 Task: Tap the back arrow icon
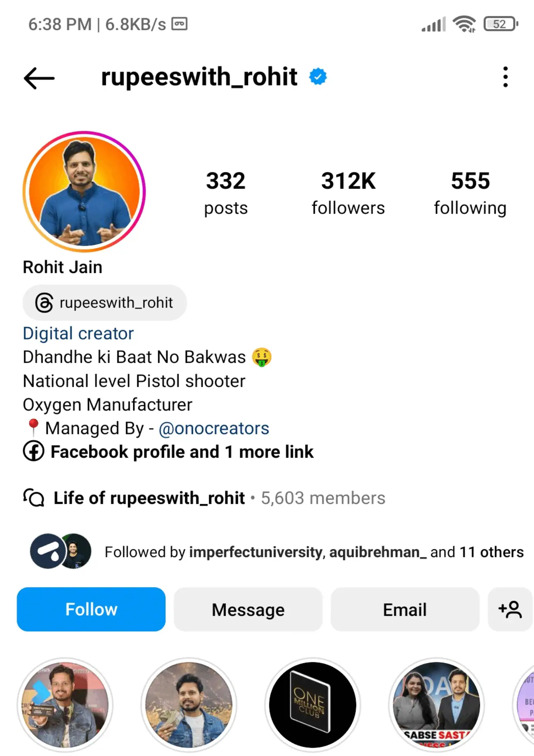(39, 78)
